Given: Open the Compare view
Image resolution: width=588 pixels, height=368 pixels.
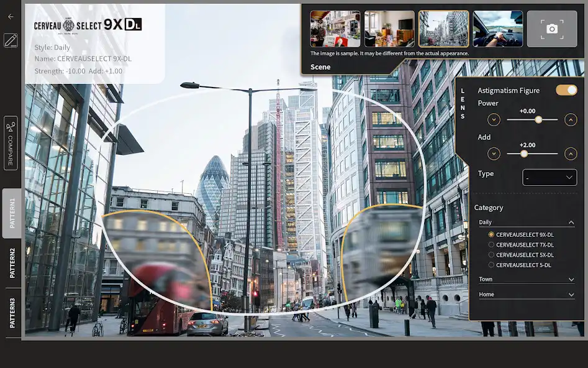Looking at the screenshot, I should coord(11,143).
